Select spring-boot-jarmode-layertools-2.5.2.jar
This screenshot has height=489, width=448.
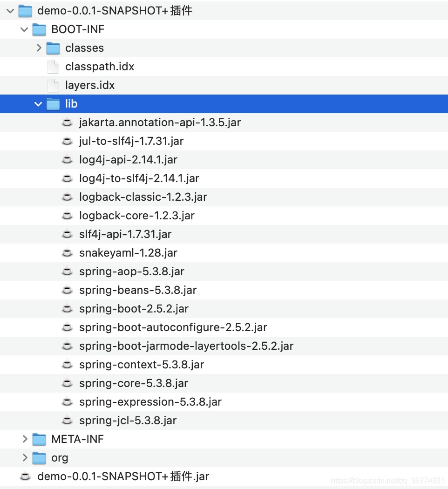tap(186, 346)
